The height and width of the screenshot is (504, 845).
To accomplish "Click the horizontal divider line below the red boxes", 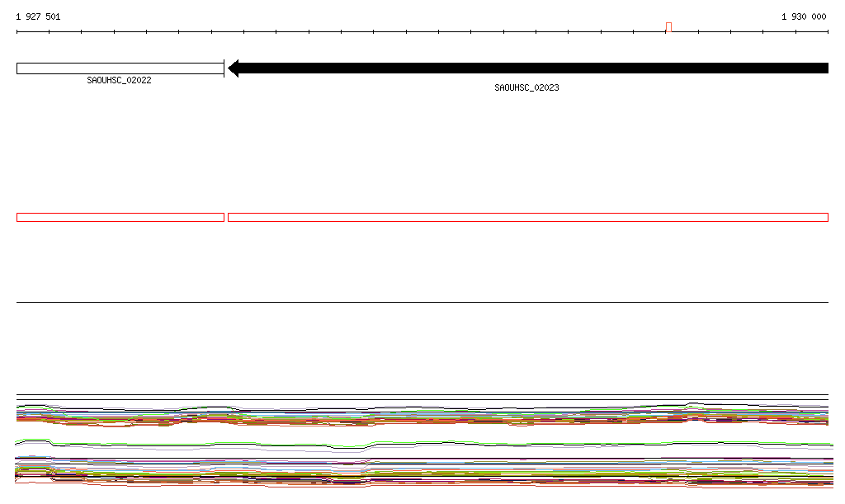I will (422, 302).
